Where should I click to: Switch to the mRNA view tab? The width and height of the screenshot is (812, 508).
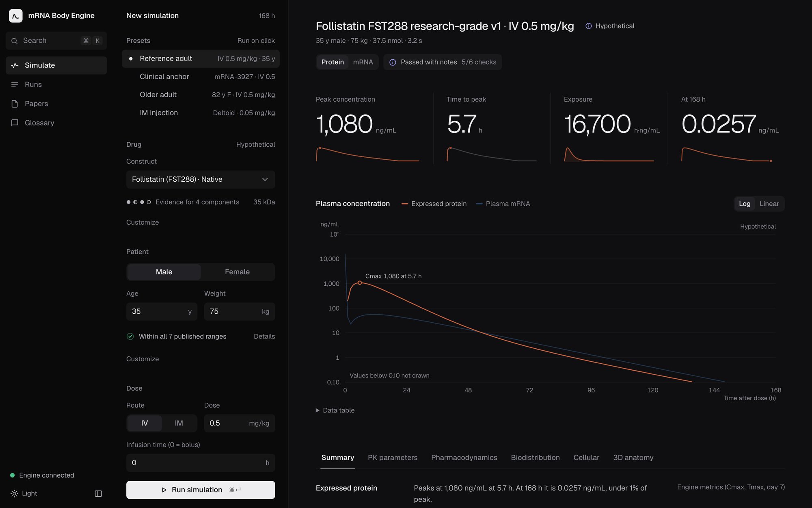(363, 62)
